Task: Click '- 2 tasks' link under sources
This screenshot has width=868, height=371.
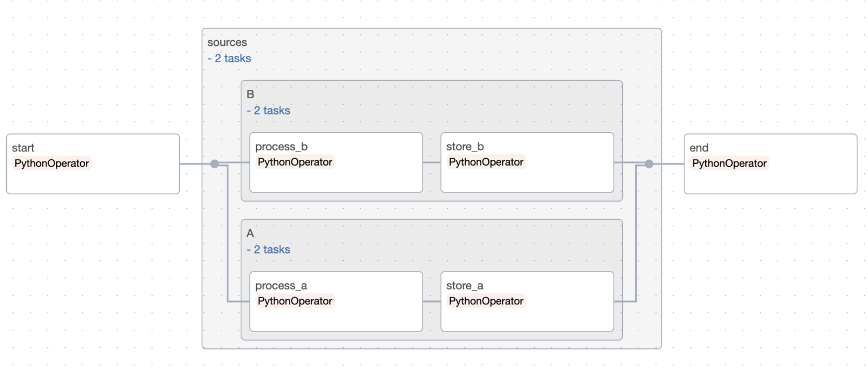Action: [229, 58]
